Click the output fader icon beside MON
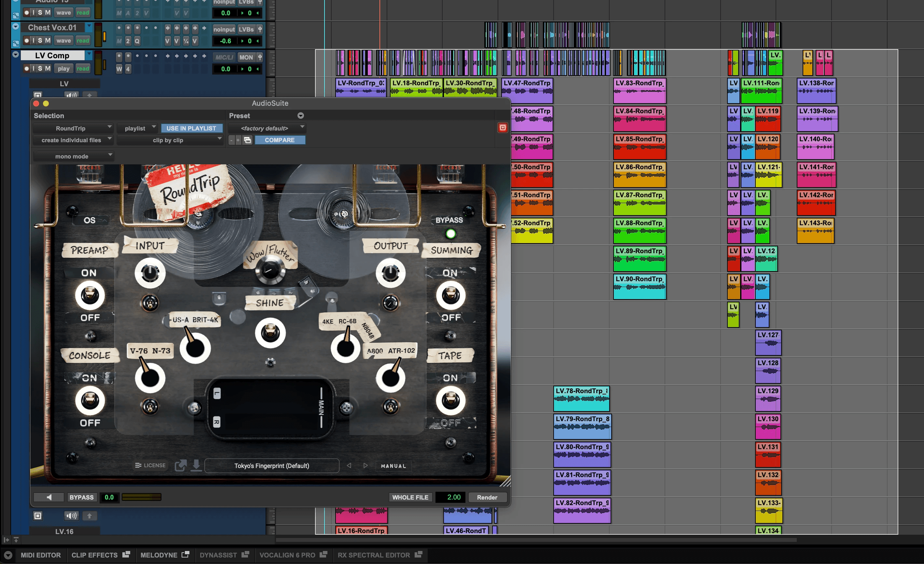 pos(259,57)
